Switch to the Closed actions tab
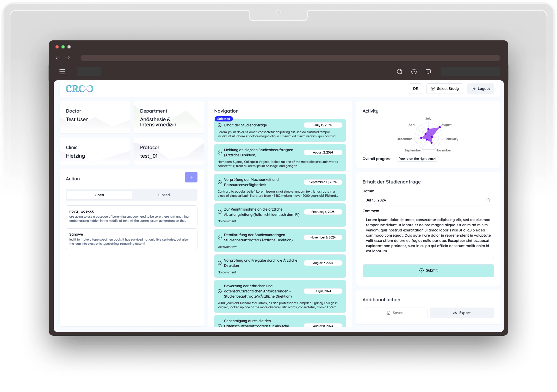Screen dimensions: 557x392 point(164,195)
